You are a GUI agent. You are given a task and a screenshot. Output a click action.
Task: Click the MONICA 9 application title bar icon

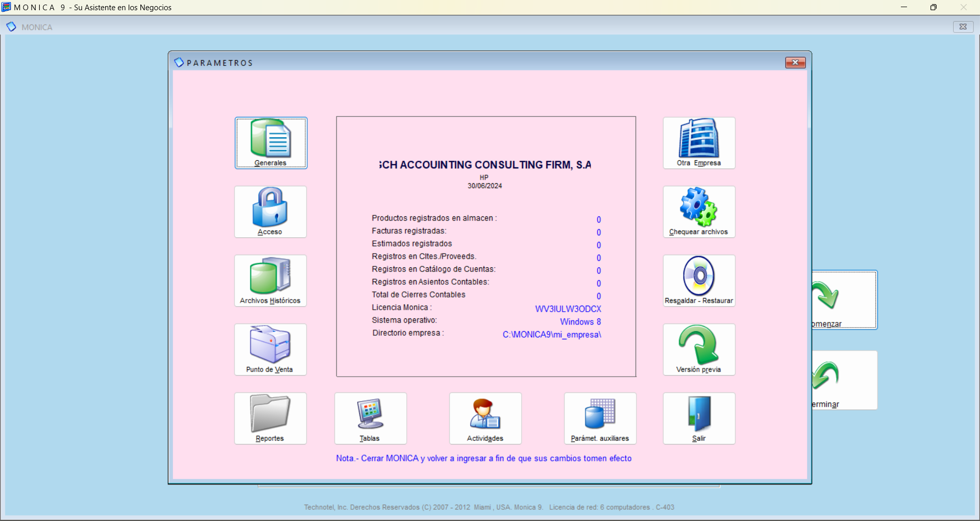6,7
